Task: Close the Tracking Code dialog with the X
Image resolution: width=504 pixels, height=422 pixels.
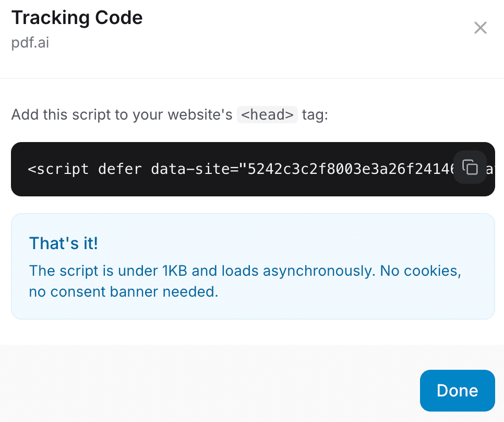Action: (x=480, y=28)
